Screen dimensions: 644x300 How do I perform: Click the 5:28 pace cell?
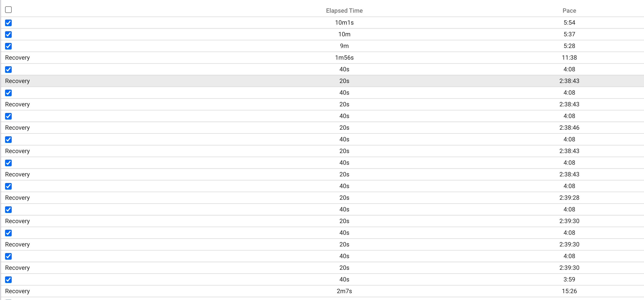[x=569, y=46]
